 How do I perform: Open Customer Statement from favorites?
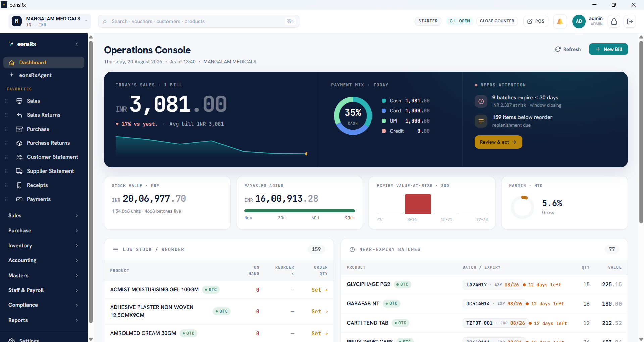tap(44, 157)
